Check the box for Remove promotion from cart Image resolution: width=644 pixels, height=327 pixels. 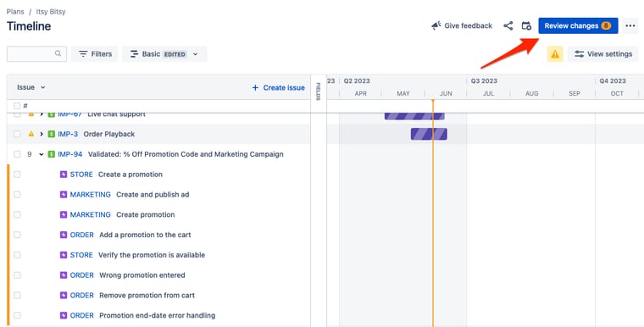click(x=17, y=296)
